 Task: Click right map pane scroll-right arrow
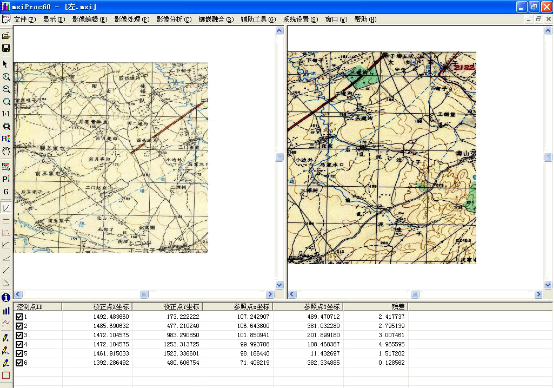(x=538, y=294)
